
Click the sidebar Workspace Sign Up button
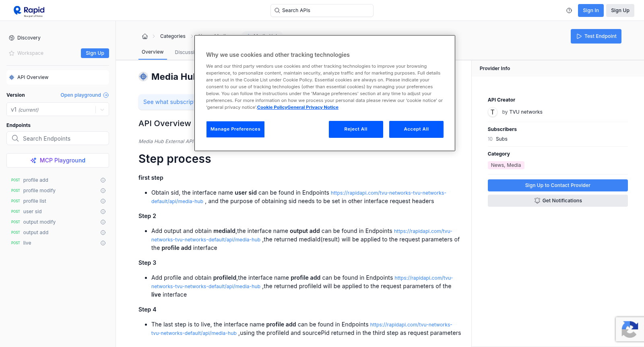(x=95, y=53)
